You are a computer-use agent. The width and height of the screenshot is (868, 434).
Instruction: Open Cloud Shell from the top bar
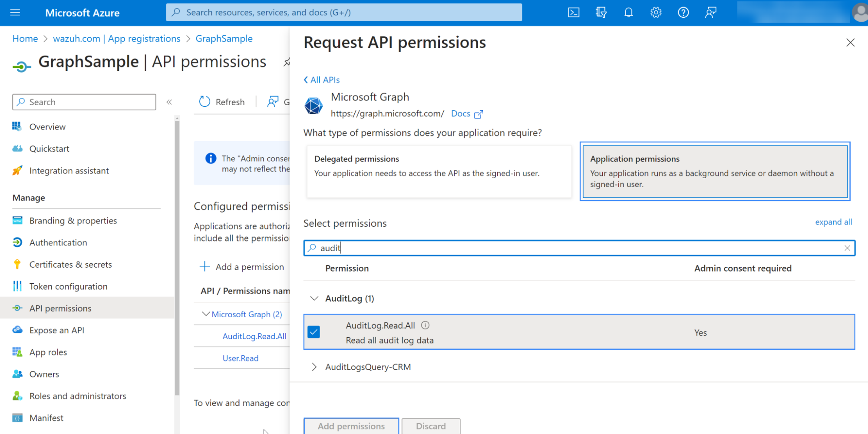pos(574,13)
